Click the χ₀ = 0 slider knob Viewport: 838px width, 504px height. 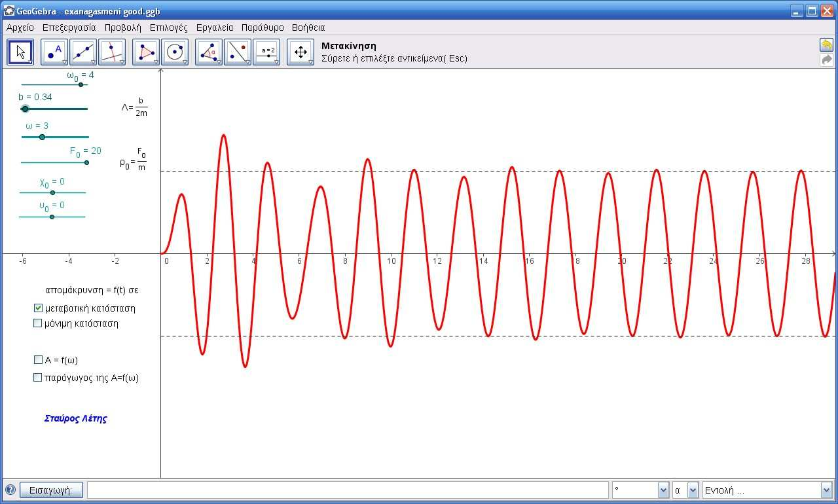tap(53, 192)
